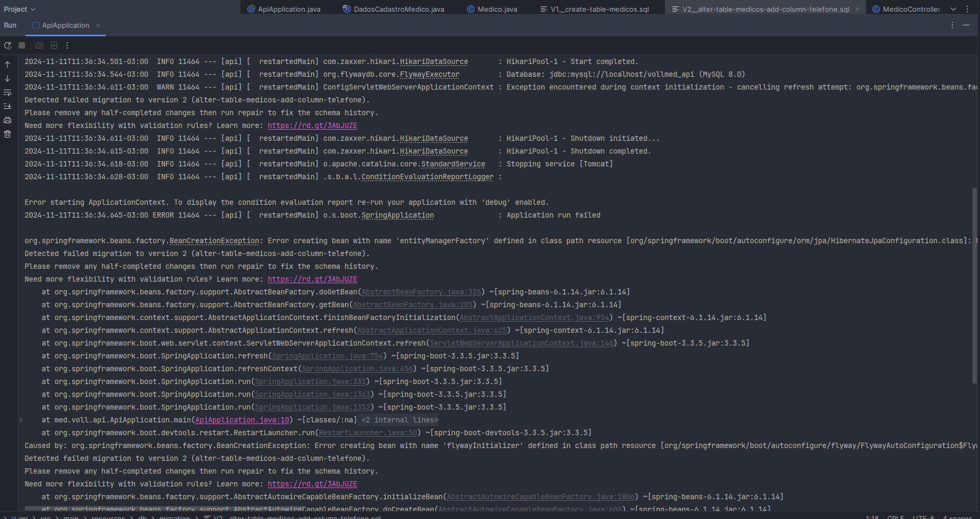Click HikariDataSource link on Start completed line
Viewport: 980px width, 519px height.
pos(434,61)
